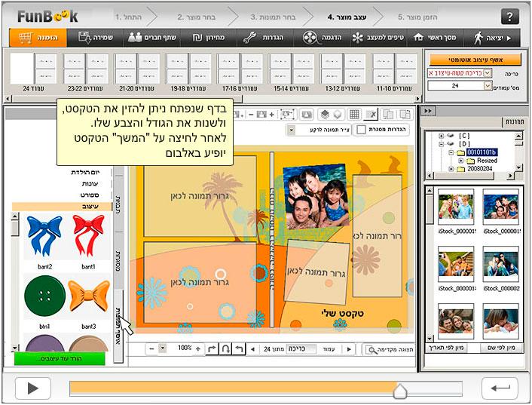Image resolution: width=532 pixels, height=405 pixels.
Task: Open share with friends (שתף חברים)
Action: 152,38
